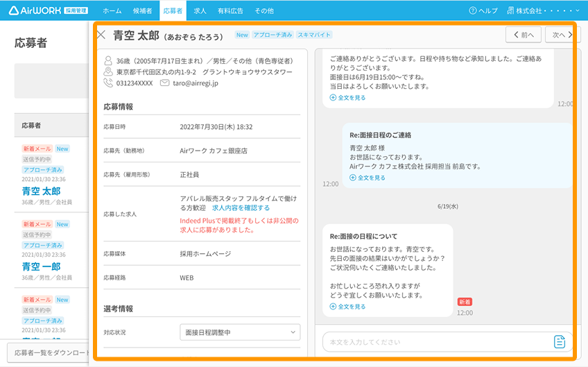588x367 pixels.
Task: Click the 6/19(水) date separator in chat
Action: pos(448,206)
